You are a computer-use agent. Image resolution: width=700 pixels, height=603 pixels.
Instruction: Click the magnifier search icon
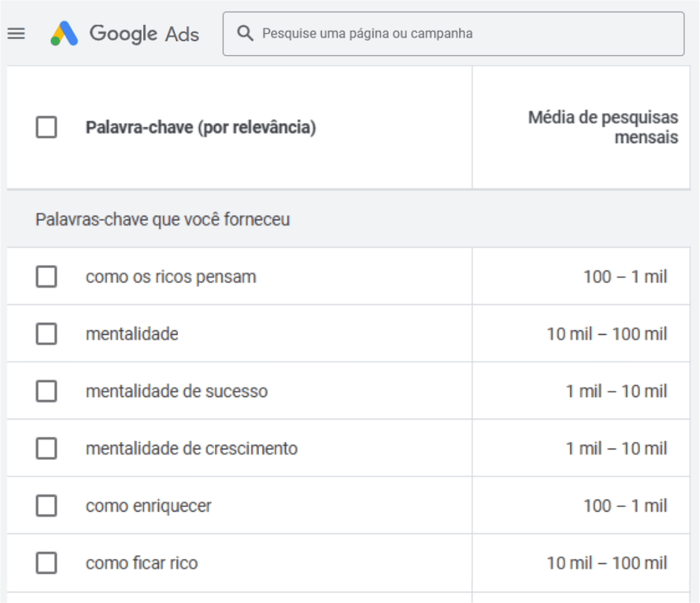[x=245, y=34]
